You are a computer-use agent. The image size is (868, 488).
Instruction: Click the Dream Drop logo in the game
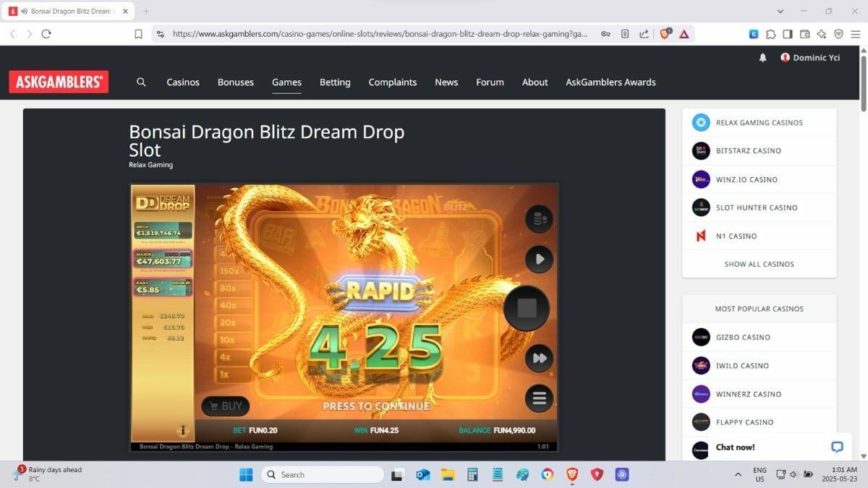point(163,202)
